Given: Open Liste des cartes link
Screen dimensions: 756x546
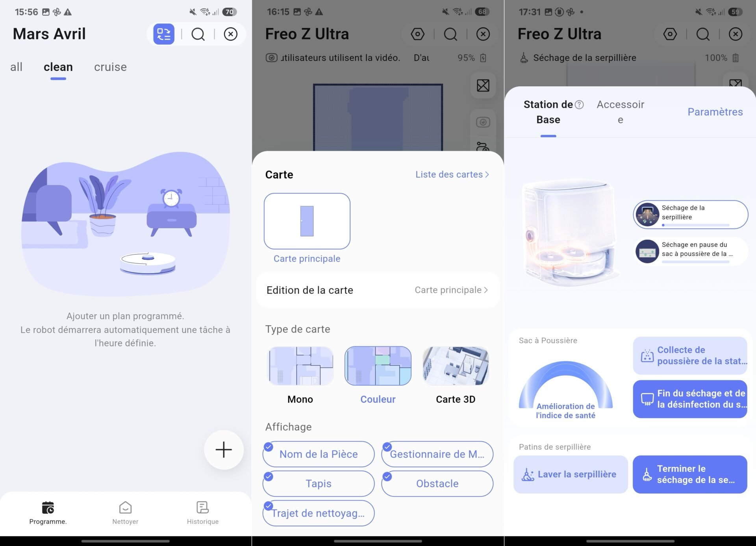Looking at the screenshot, I should coord(452,174).
